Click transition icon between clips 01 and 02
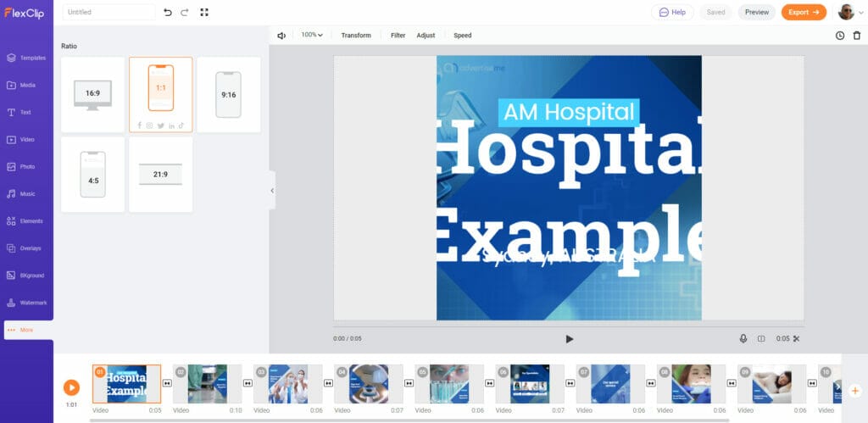Viewport: 868px width, 423px height. [167, 383]
